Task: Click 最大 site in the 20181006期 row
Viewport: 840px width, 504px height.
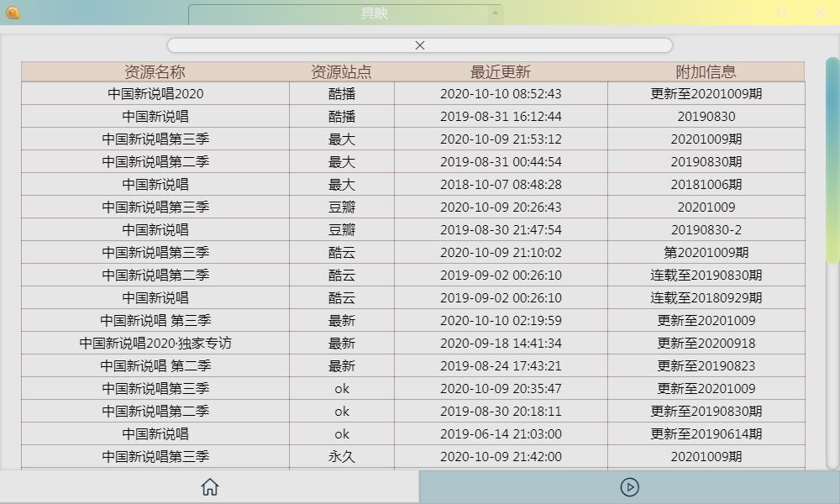Action: coord(342,185)
